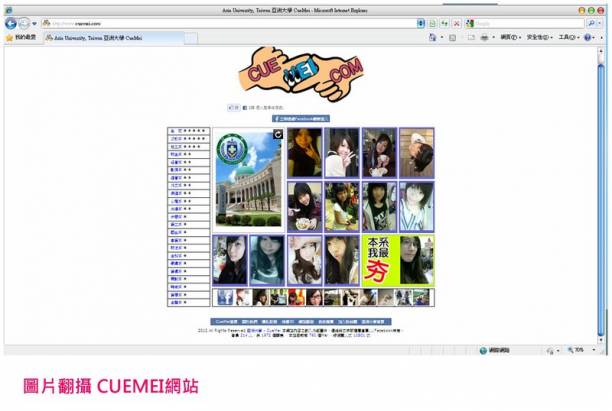Open photo of girl holding a cup
The image size is (612, 411).
pos(379,153)
